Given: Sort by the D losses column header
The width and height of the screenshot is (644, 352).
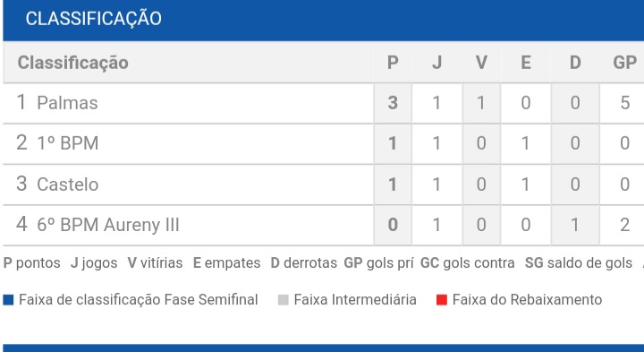Looking at the screenshot, I should click(575, 63).
